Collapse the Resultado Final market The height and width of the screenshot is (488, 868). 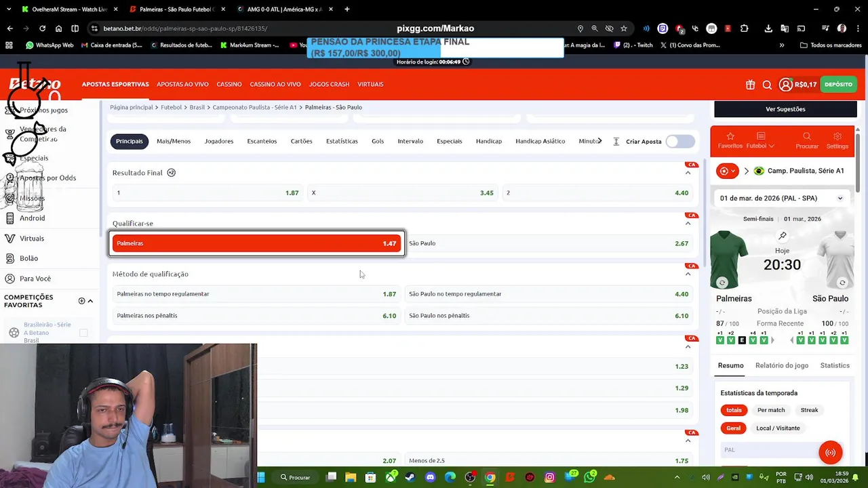688,173
